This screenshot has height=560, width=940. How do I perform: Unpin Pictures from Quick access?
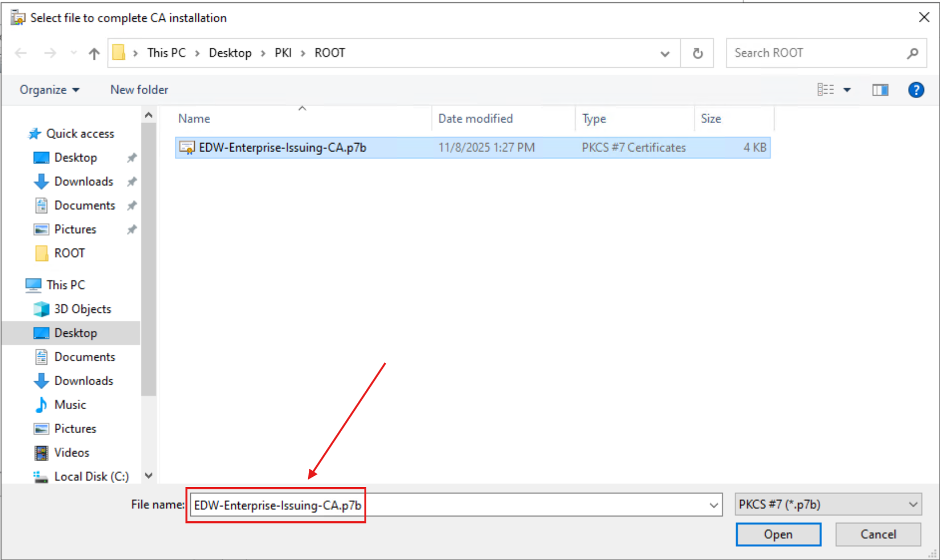coord(132,229)
